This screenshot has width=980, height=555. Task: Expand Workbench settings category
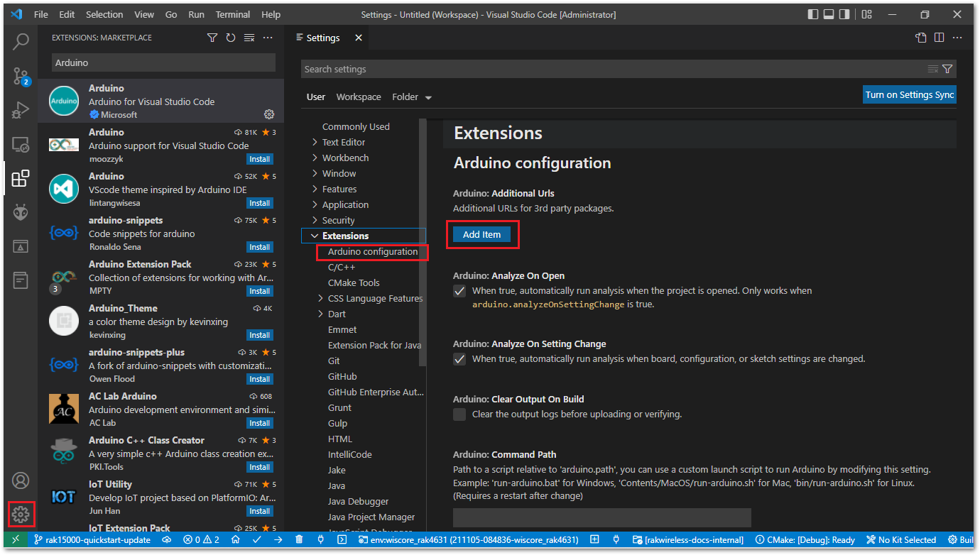(x=315, y=158)
